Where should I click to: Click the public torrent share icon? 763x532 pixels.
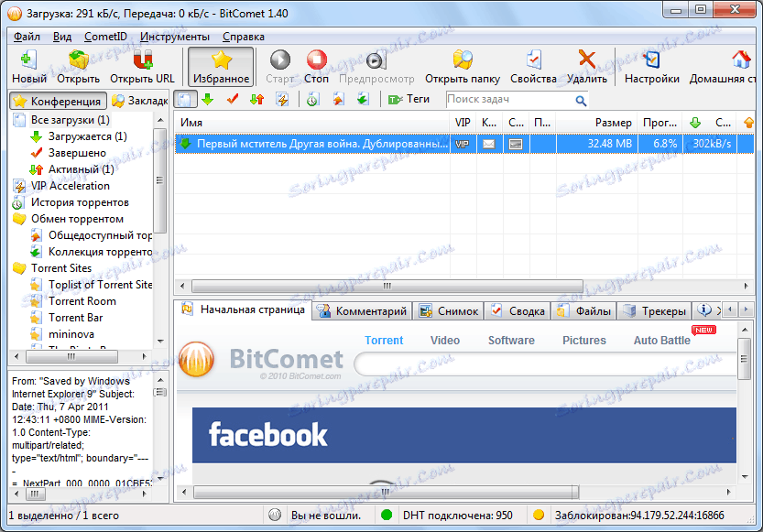click(x=338, y=99)
